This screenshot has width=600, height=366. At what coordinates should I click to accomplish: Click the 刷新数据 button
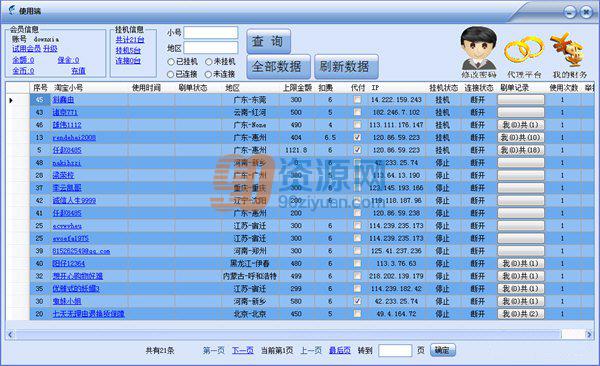(346, 67)
